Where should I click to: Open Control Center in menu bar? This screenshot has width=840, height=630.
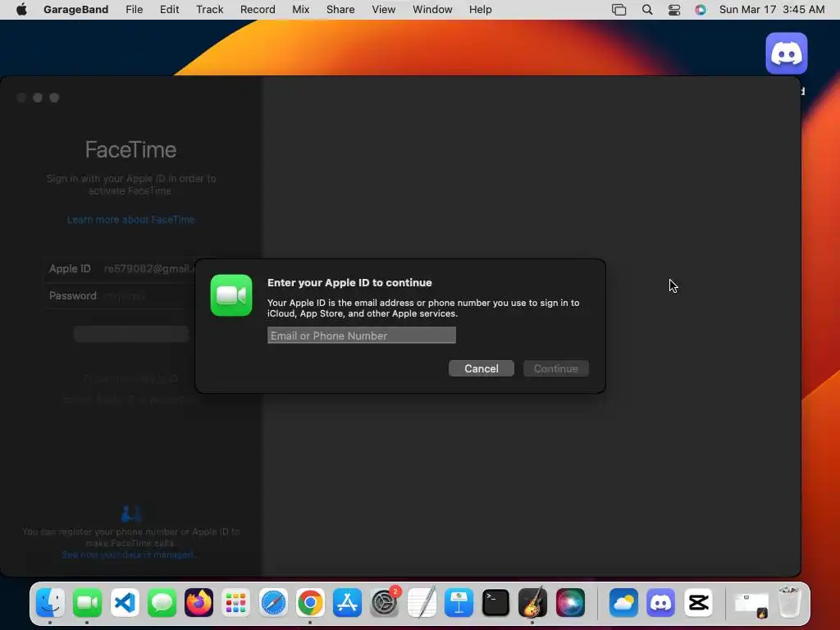[x=674, y=10]
